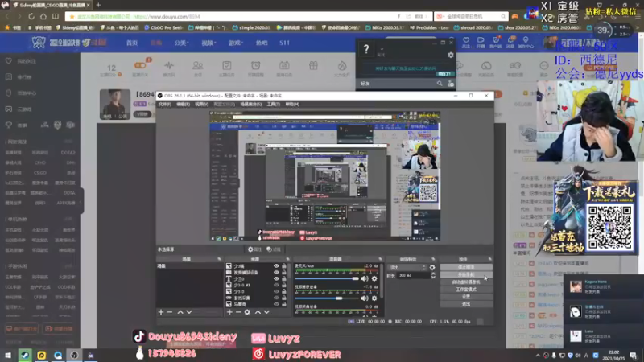The width and height of the screenshot is (644, 362).
Task: Open second mixer channel settings gear
Action: (x=374, y=298)
